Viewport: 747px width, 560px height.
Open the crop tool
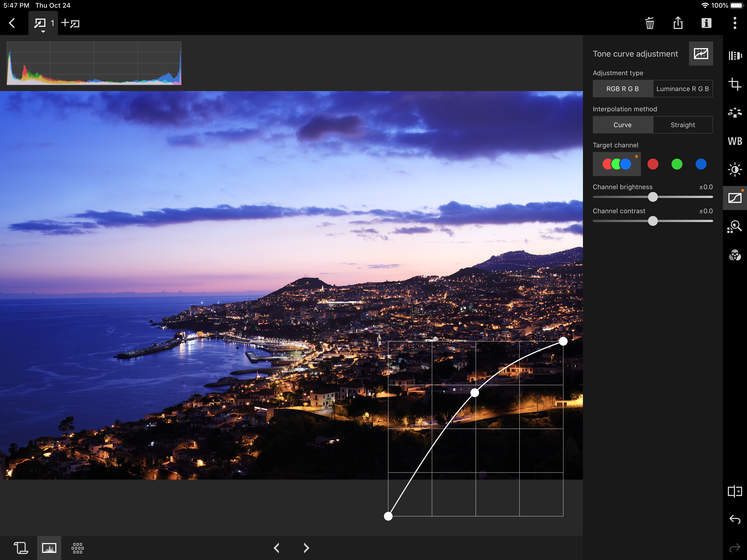point(734,84)
